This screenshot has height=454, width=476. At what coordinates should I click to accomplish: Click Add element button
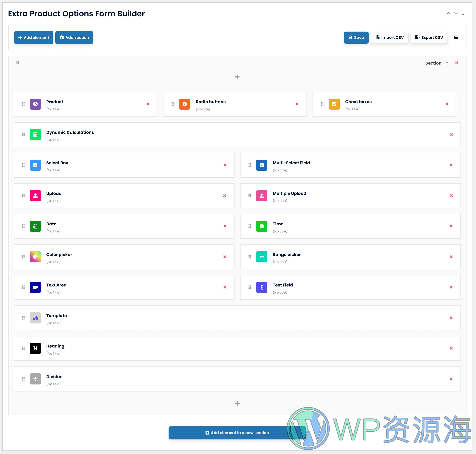34,38
